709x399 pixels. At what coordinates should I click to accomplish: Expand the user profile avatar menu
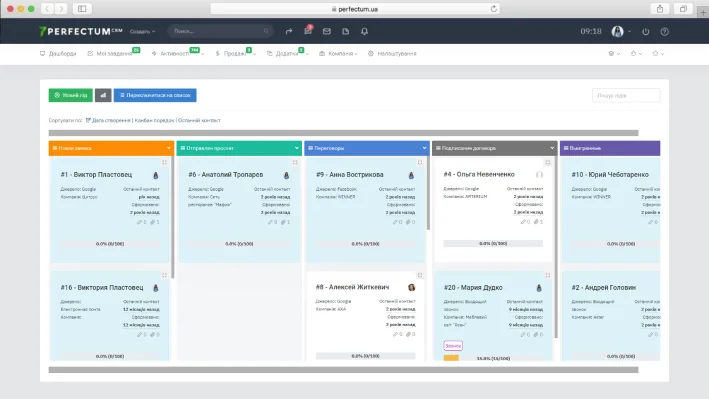pyautogui.click(x=621, y=31)
